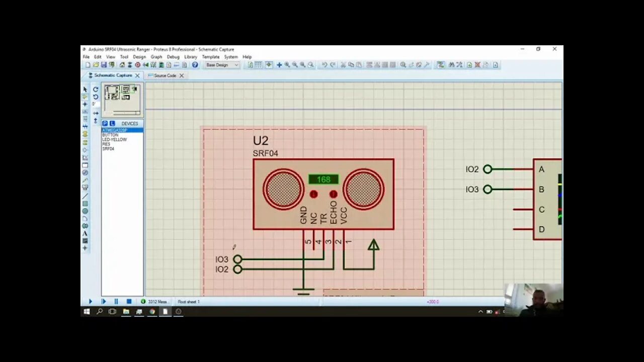Open the Windows Start menu
The height and width of the screenshot is (362, 644).
[x=87, y=312]
